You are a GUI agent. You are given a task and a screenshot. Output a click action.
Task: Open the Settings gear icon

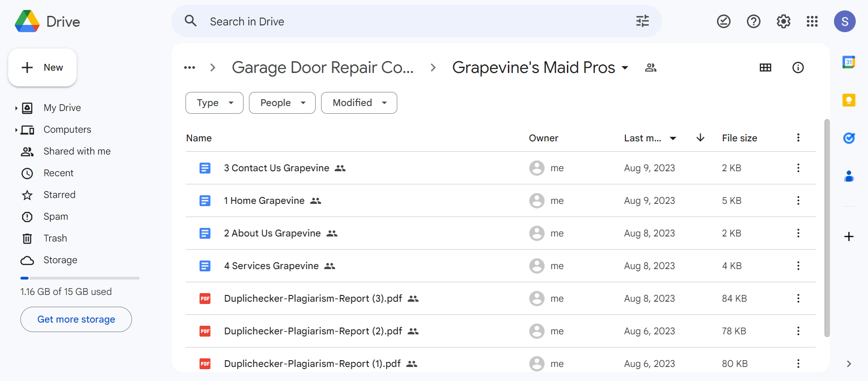pyautogui.click(x=784, y=21)
